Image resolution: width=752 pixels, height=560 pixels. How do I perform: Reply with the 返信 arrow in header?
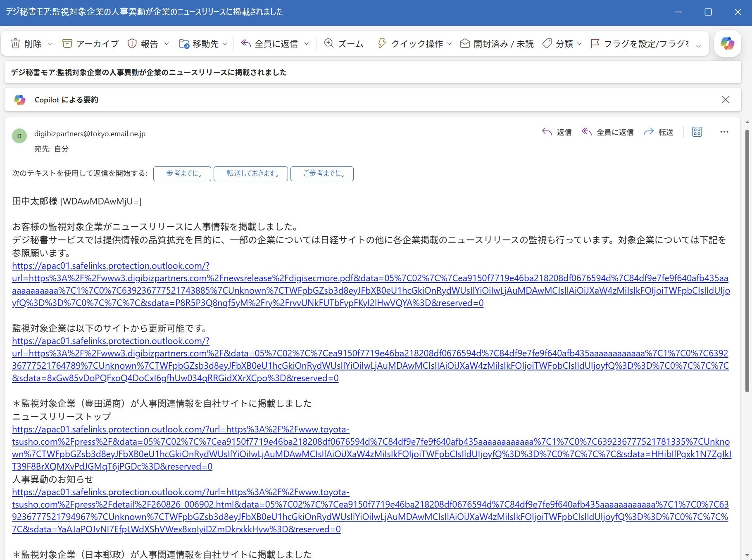point(557,132)
